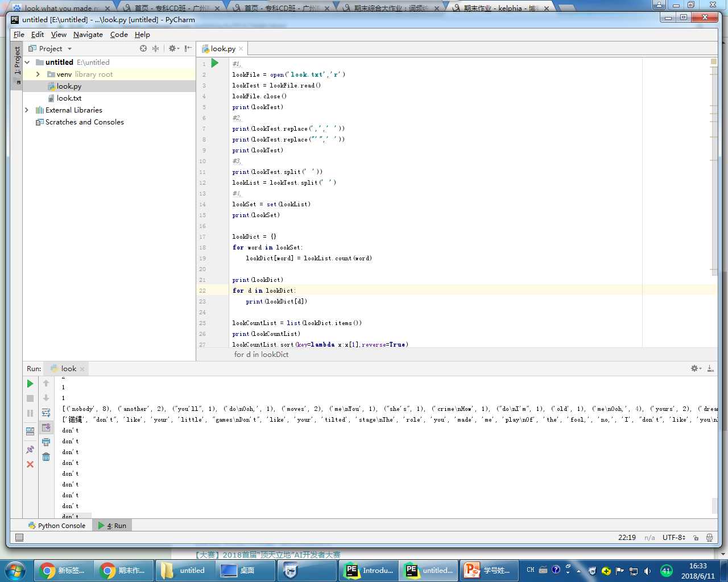728x582 pixels.
Task: Click the 'Introdu...' PyCharm taskbar button
Action: tap(368, 570)
